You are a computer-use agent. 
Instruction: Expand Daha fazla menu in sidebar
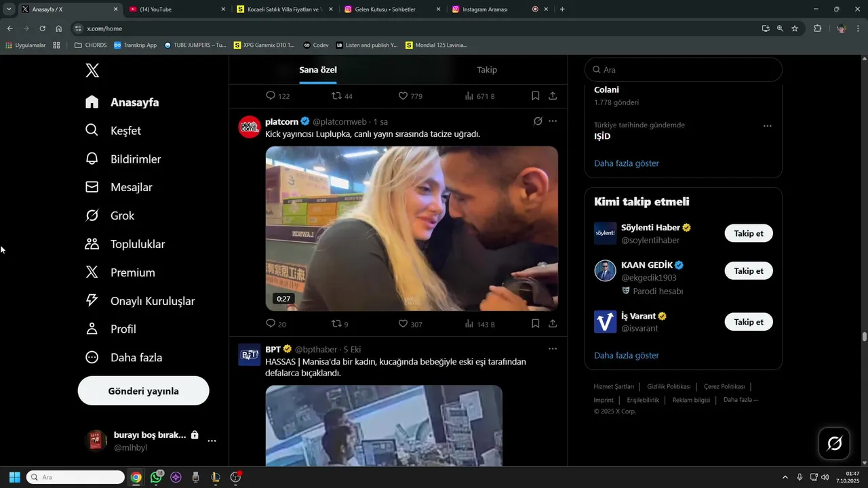point(123,357)
